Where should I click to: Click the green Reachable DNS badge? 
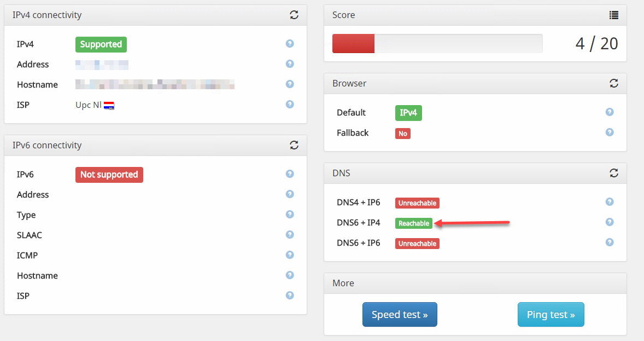tap(414, 223)
